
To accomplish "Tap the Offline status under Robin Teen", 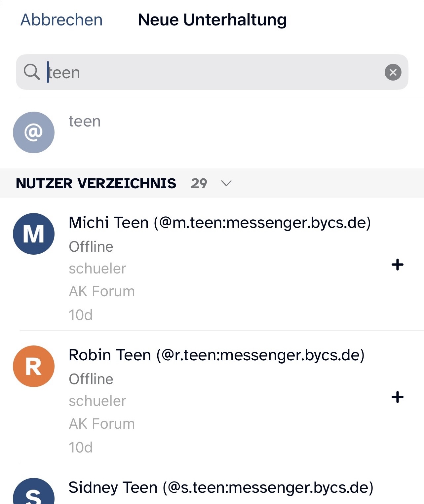I will (x=91, y=379).
